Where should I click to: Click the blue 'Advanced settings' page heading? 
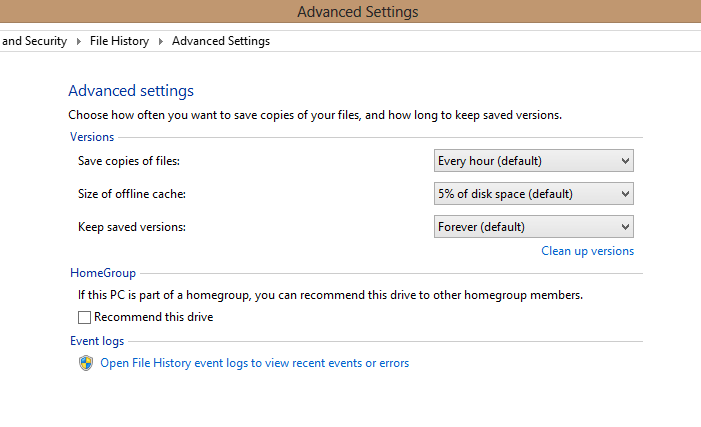[x=131, y=91]
